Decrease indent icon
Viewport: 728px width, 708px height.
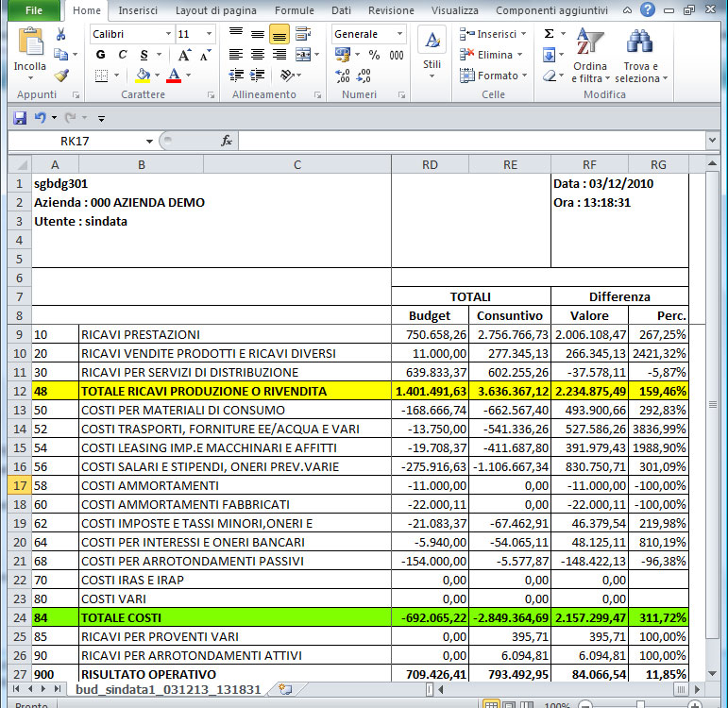coord(236,75)
